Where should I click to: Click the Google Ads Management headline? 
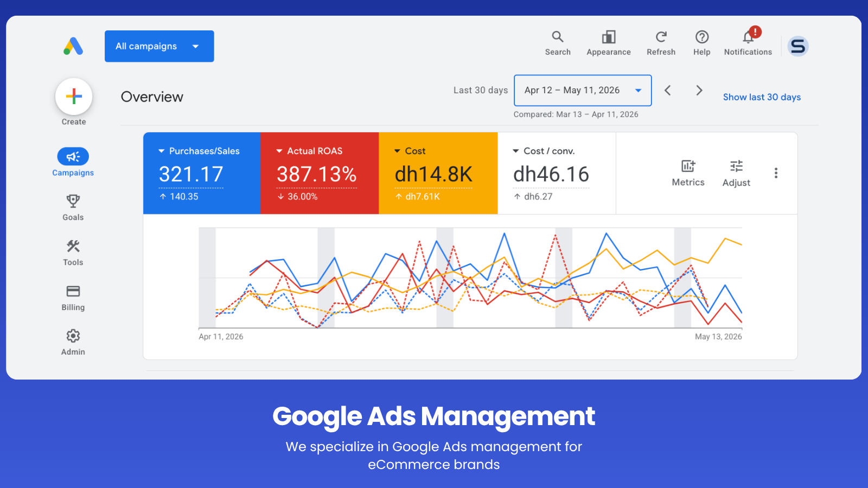click(434, 416)
